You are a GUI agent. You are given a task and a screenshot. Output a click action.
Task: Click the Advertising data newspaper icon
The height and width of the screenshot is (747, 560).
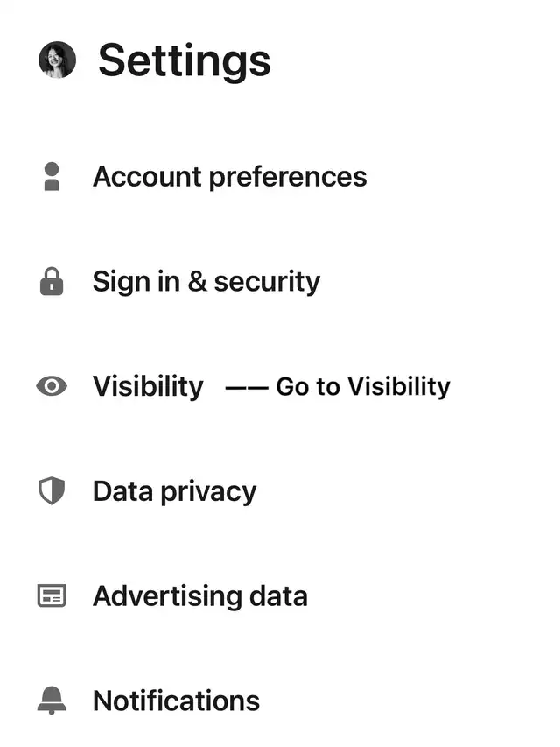point(52,595)
